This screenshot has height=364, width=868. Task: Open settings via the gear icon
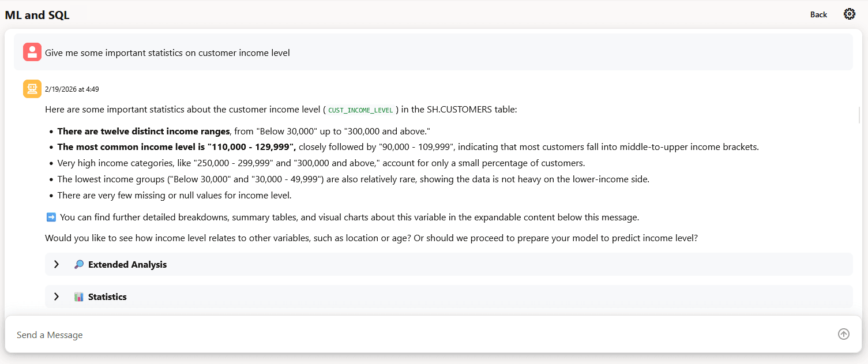click(x=849, y=14)
